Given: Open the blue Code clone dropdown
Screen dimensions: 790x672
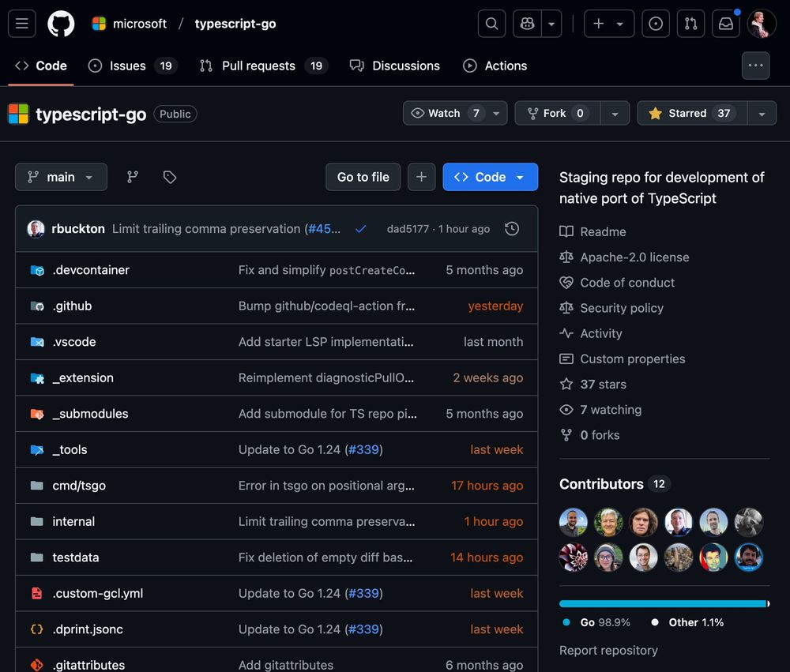Looking at the screenshot, I should click(x=491, y=177).
